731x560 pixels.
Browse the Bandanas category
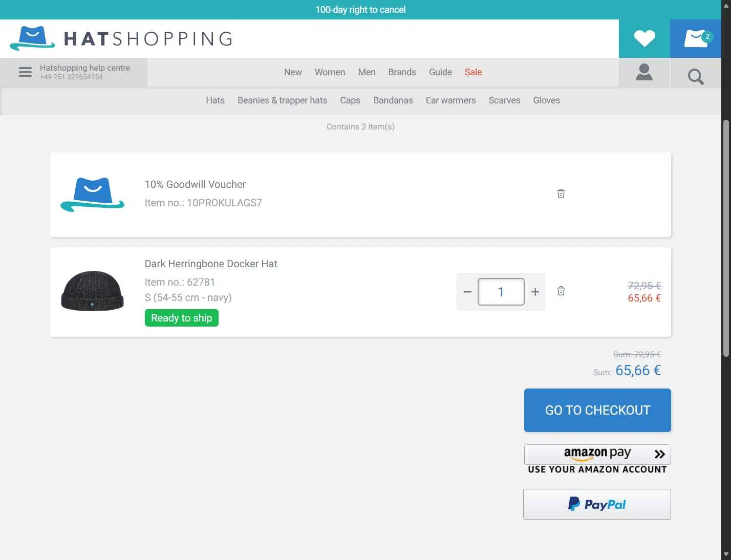pos(393,100)
